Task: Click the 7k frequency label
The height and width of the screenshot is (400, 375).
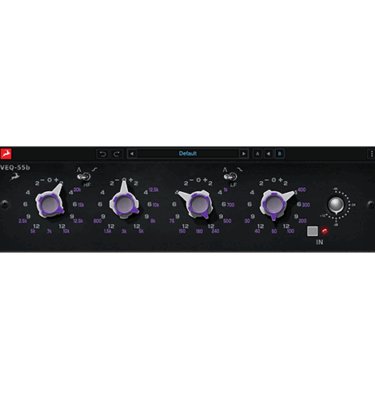Action: coord(49,231)
